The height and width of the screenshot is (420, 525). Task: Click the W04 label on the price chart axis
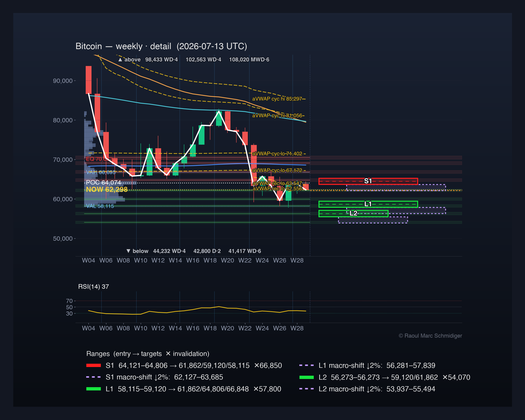tap(88, 260)
